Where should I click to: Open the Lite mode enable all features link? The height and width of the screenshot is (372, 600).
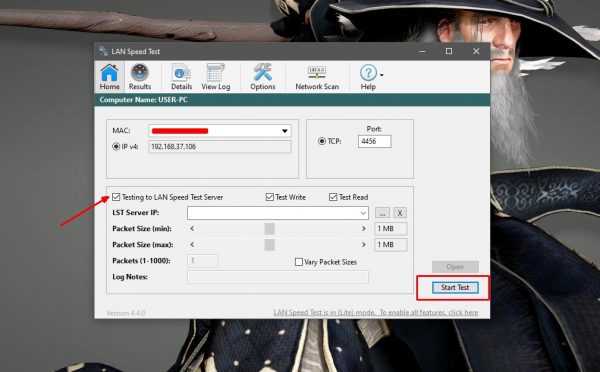(376, 312)
